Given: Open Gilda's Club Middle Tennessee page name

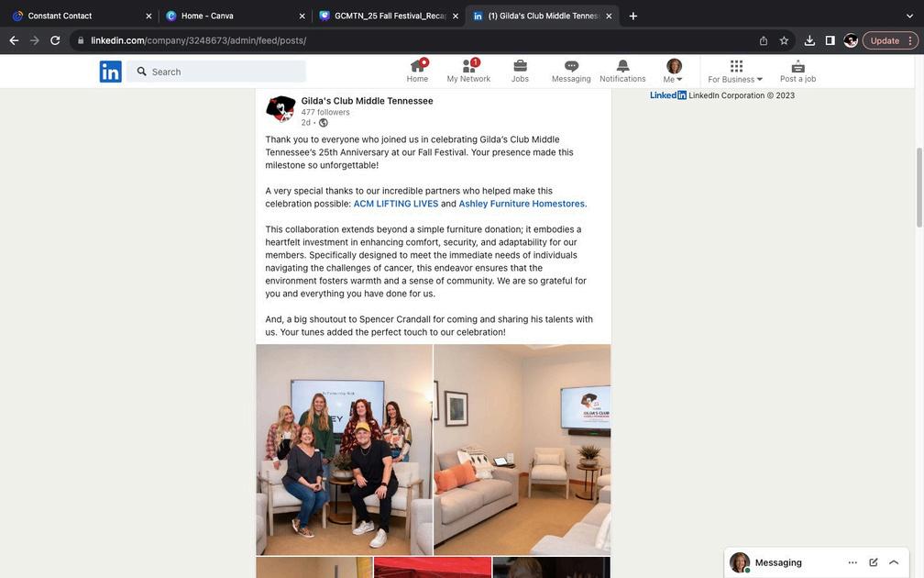Looking at the screenshot, I should coord(367,101).
